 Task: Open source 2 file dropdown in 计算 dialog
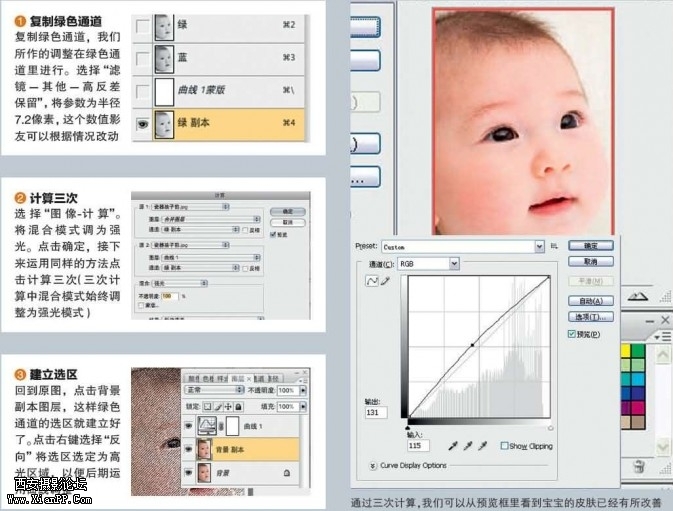click(x=191, y=245)
